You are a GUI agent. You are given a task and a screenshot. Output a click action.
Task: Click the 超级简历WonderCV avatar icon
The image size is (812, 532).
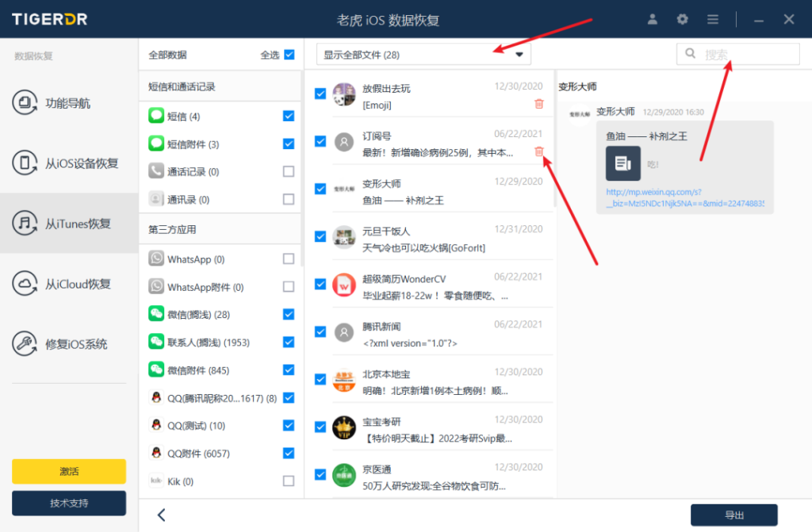coord(343,284)
